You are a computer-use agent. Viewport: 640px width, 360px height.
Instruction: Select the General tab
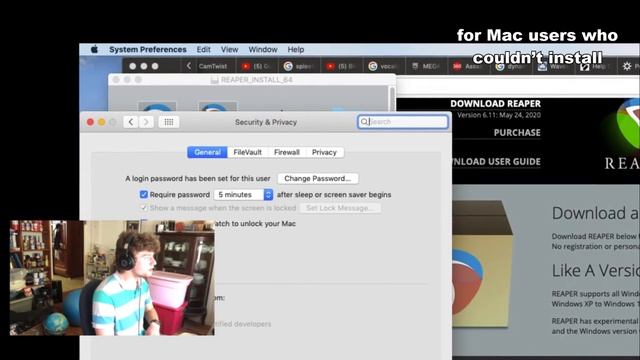click(x=207, y=152)
